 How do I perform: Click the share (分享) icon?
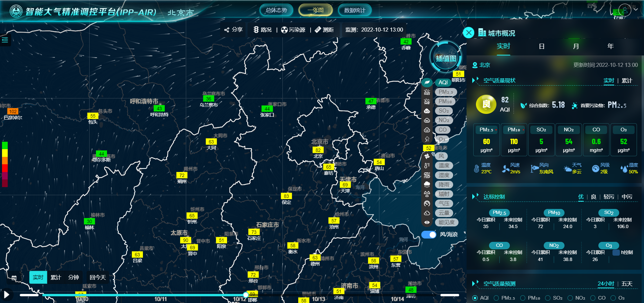coord(227,30)
